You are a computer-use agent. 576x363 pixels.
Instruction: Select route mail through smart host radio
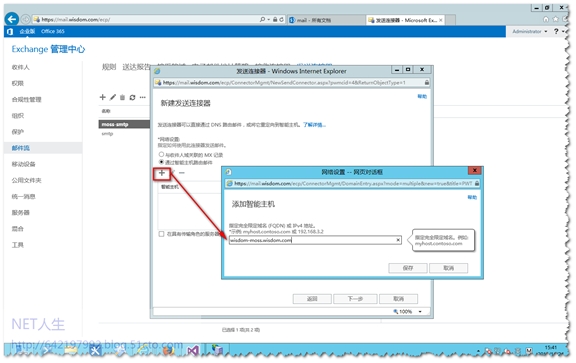(161, 162)
